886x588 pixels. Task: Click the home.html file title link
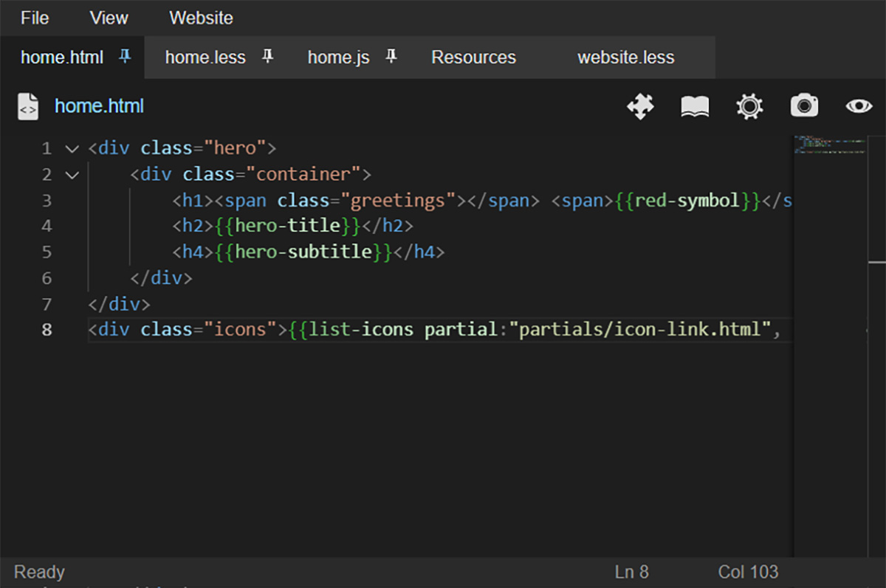pos(99,106)
